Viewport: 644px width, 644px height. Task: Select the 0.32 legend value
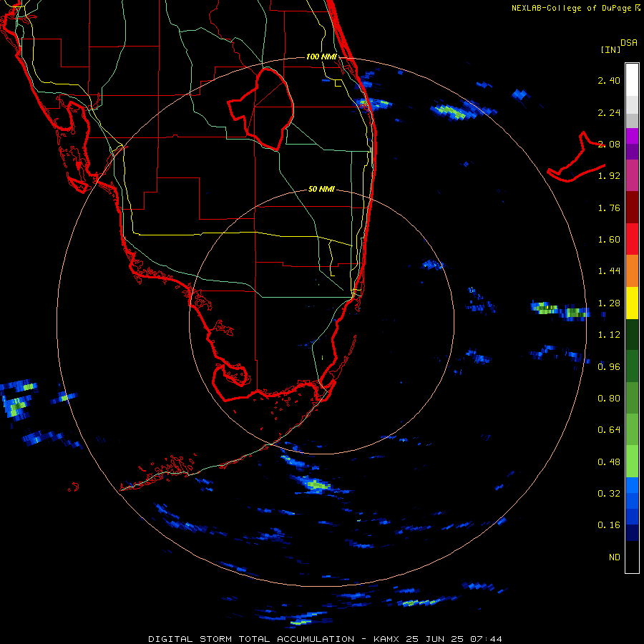pyautogui.click(x=609, y=493)
